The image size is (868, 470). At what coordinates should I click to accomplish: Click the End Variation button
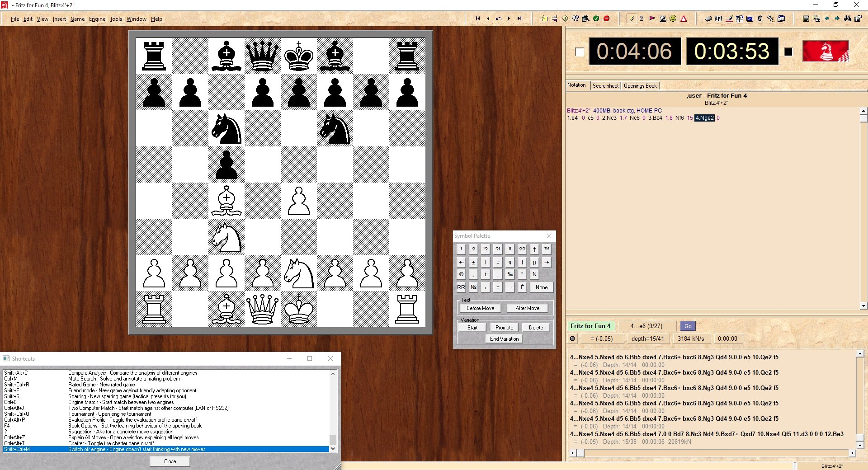click(504, 338)
